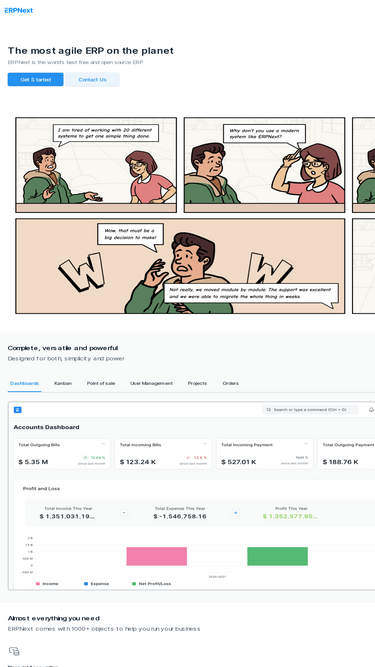Click the Expense legend blue swatch
The image size is (375, 667).
pos(86,584)
